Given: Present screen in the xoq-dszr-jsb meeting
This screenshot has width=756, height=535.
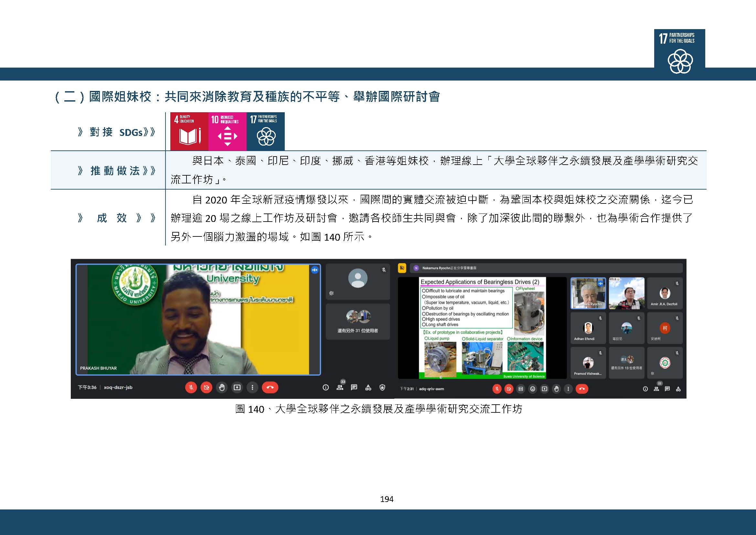Looking at the screenshot, I should (x=237, y=388).
